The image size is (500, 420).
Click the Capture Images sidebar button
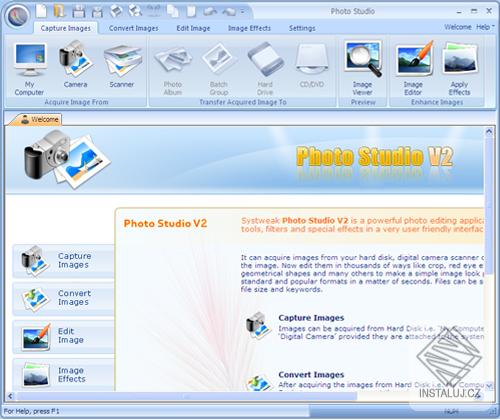tap(64, 261)
